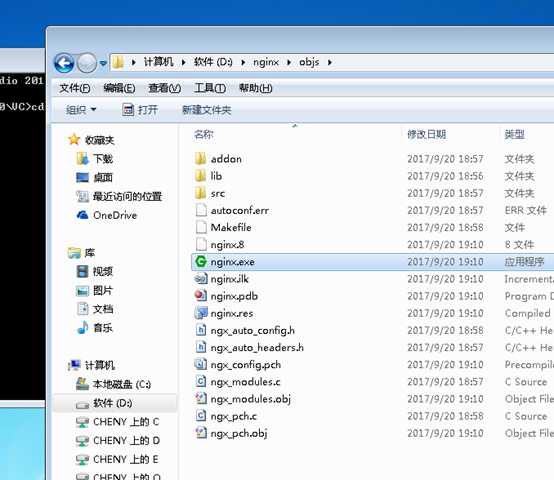Sort by 类型 column header
Image resolution: width=554 pixels, height=480 pixels.
click(x=514, y=134)
